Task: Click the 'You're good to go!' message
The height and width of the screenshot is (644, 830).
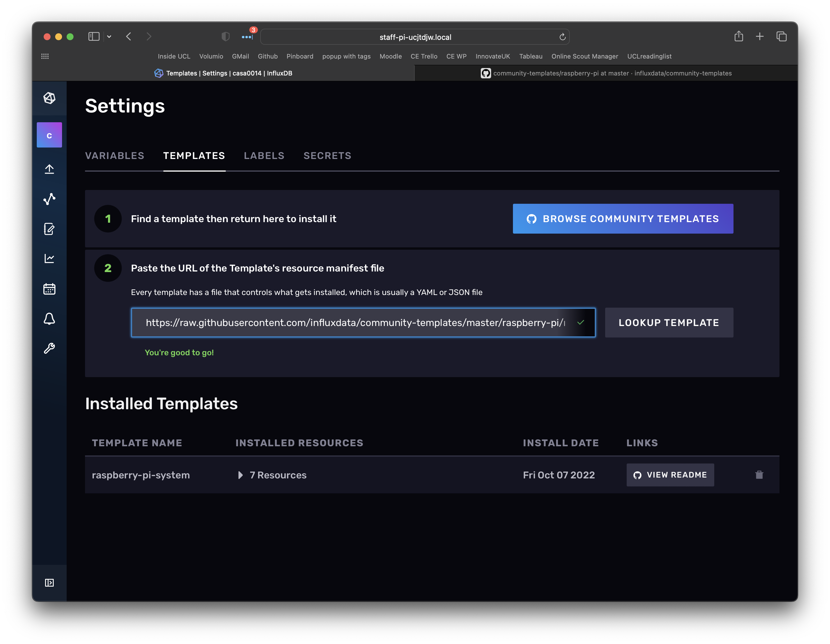Action: [x=179, y=352]
